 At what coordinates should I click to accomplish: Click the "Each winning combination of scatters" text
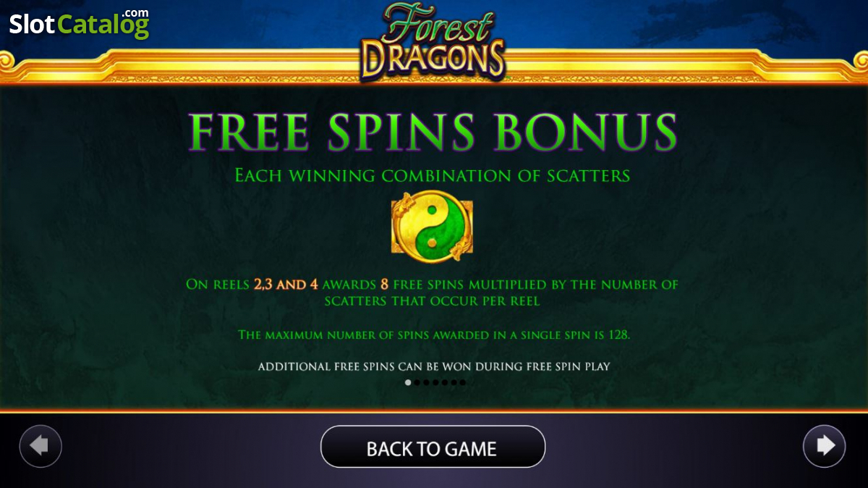[x=433, y=175]
